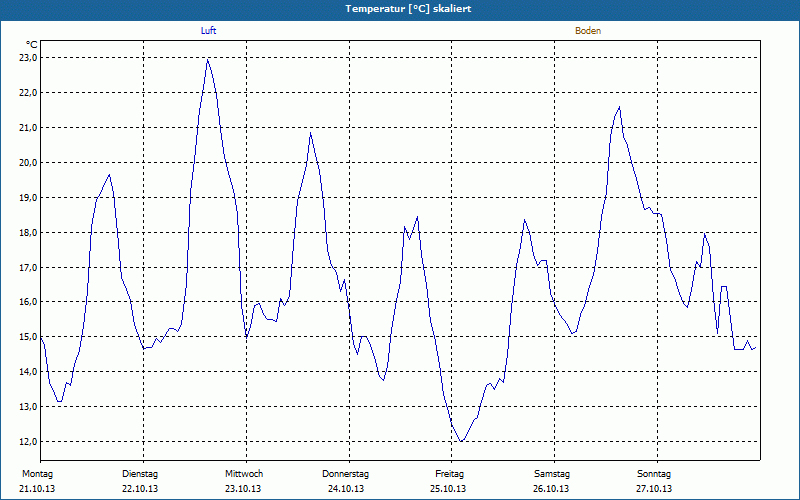Click the 15,0 y-axis value
800x500 pixels.
pos(28,337)
